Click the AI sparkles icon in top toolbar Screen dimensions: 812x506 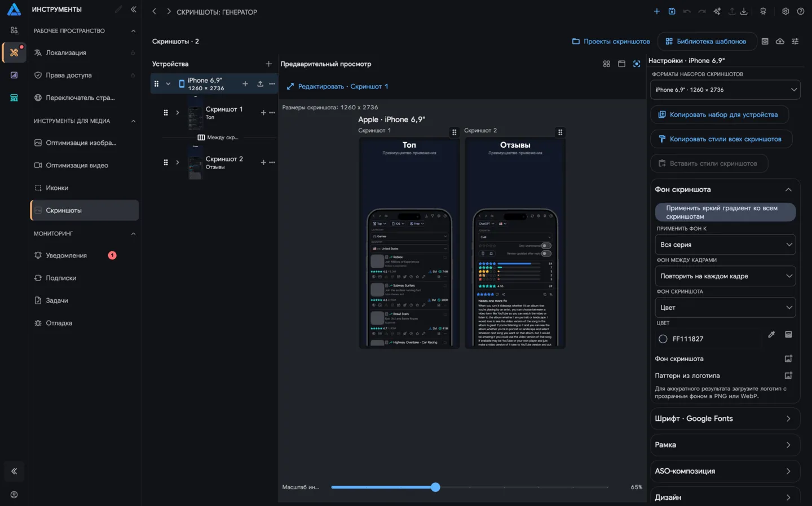[717, 11]
